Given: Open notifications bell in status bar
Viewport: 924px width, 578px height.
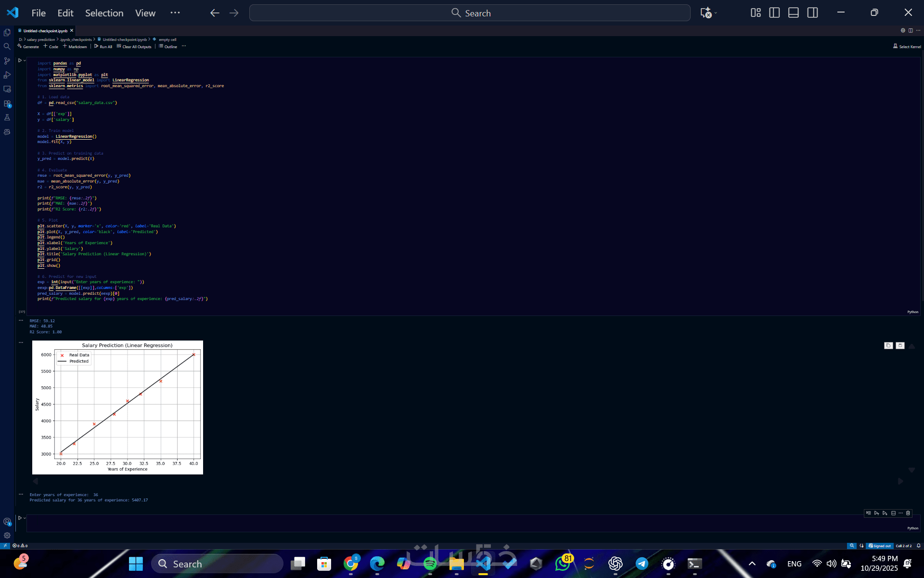Looking at the screenshot, I should coord(919,546).
